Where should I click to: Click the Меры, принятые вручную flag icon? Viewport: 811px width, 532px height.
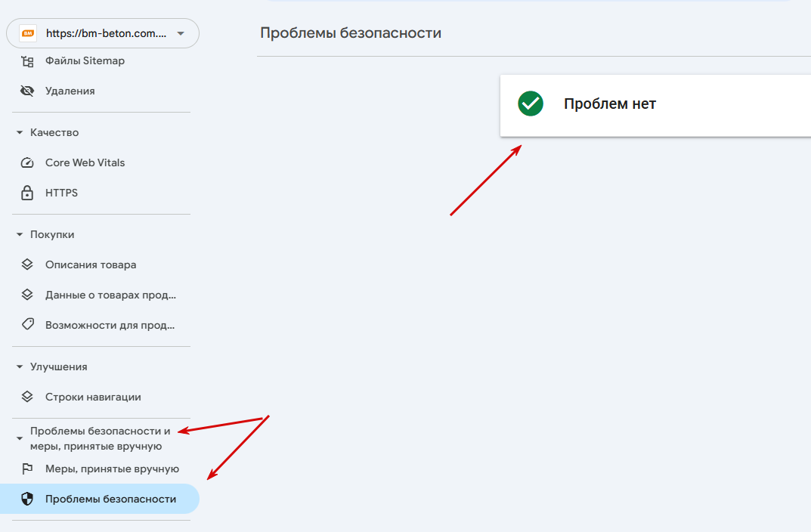[x=27, y=469]
